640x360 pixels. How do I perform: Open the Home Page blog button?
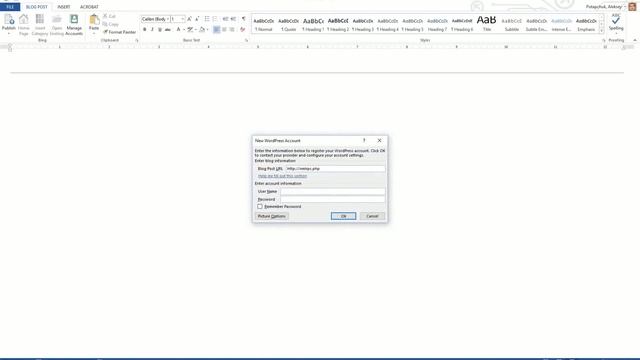coord(24,24)
